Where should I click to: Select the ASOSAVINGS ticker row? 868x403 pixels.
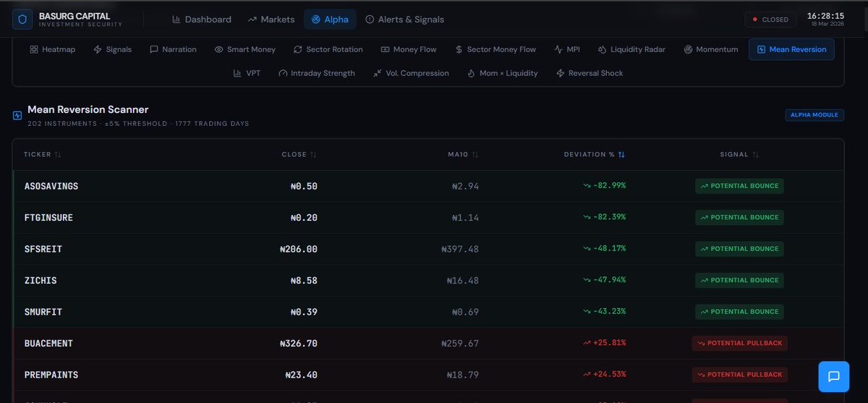click(428, 186)
